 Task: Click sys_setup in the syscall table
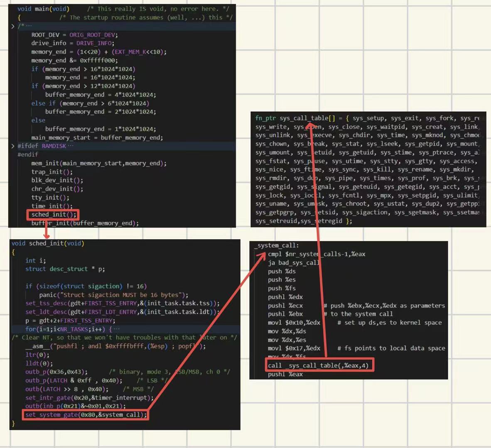pos(368,118)
